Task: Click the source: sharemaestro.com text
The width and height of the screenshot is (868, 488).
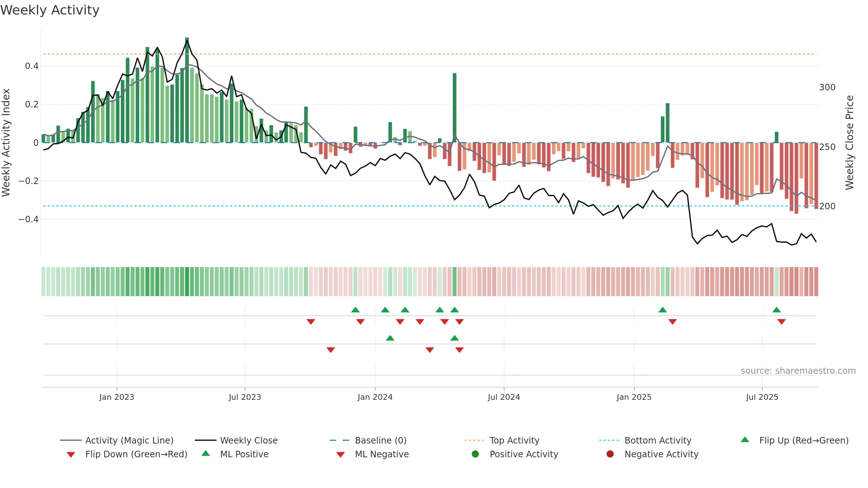Action: [x=798, y=371]
